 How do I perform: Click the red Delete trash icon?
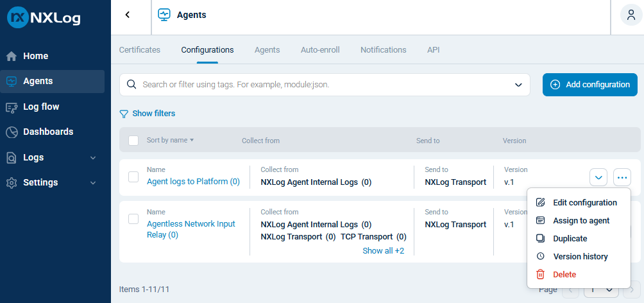pyautogui.click(x=541, y=274)
